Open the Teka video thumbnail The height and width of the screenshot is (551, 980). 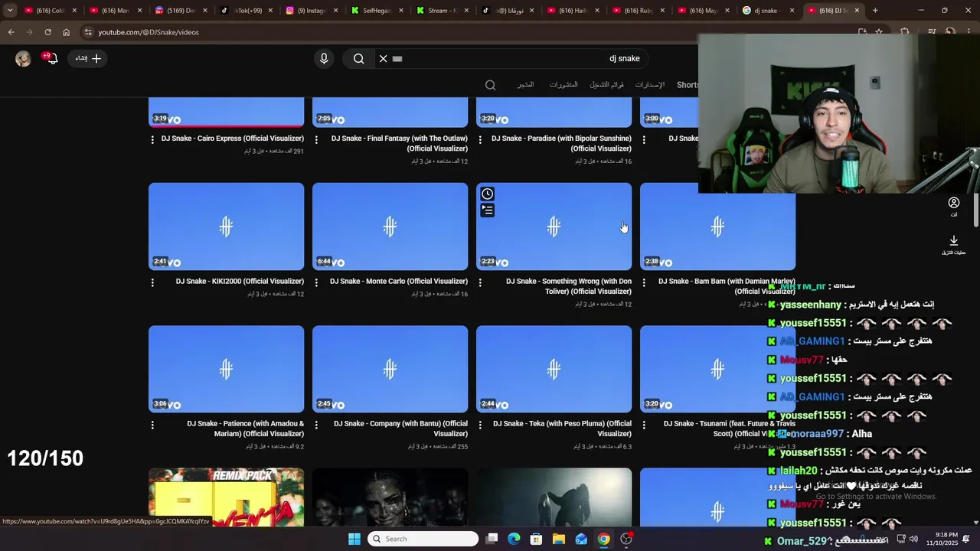pos(554,370)
